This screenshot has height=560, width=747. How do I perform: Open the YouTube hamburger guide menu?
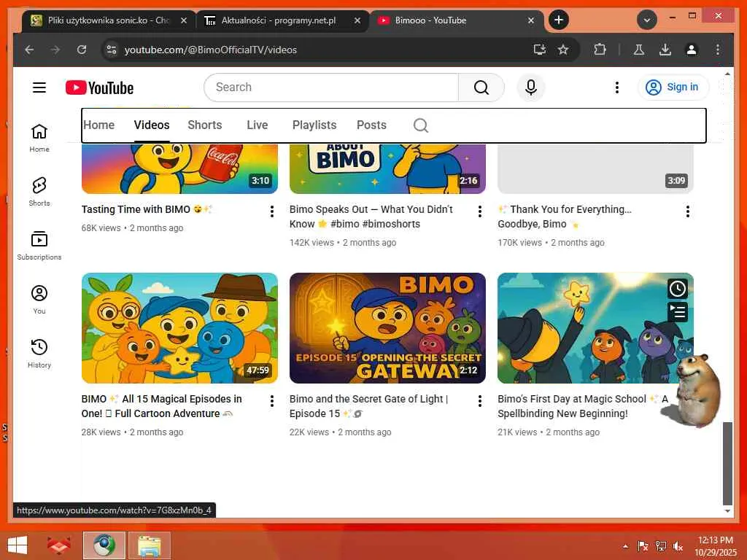[39, 87]
